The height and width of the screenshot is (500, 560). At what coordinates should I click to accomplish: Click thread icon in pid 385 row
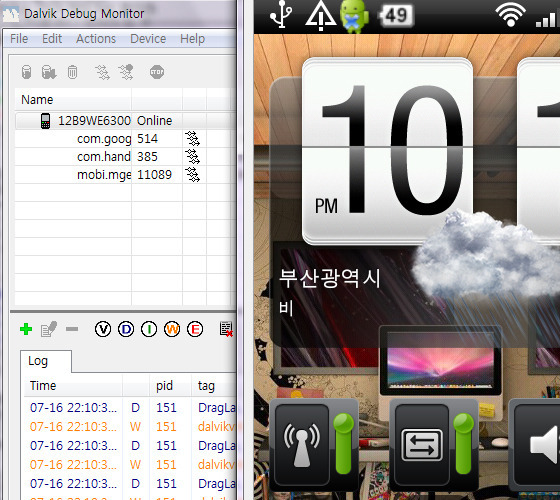192,156
